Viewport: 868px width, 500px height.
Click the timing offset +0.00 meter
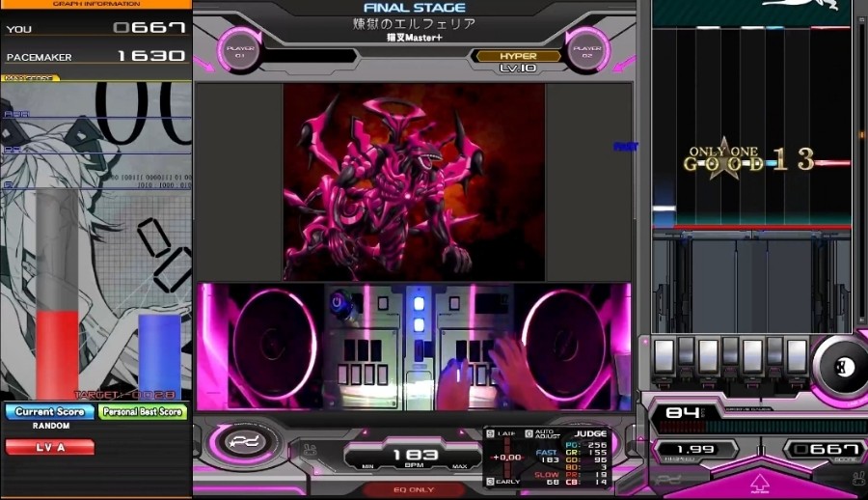point(507,458)
